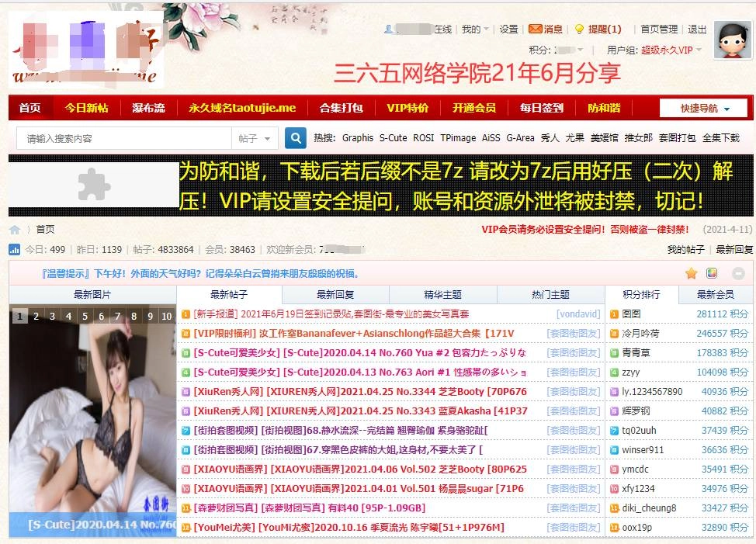
Task: Click the 提醒(1) lightbulb reminder icon
Action: click(577, 29)
